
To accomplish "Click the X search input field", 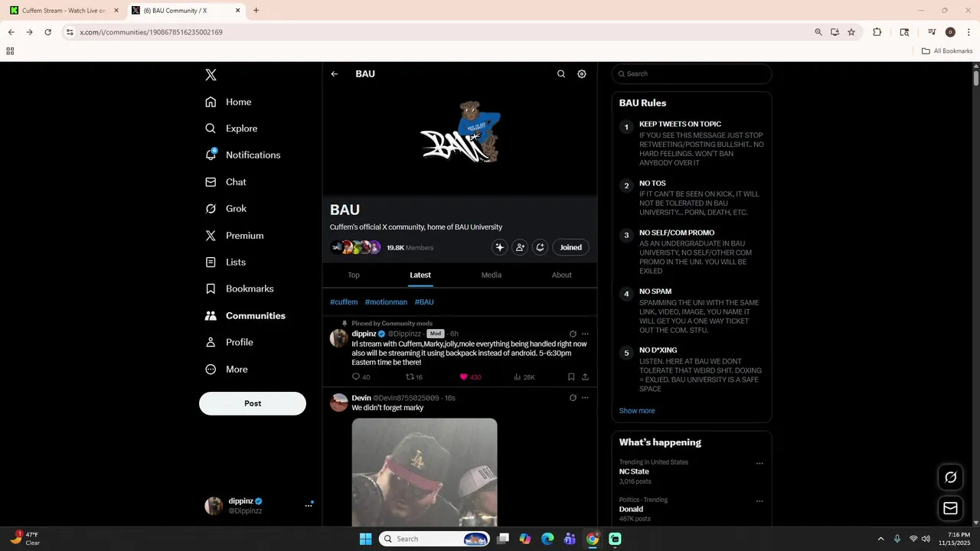I will [691, 74].
